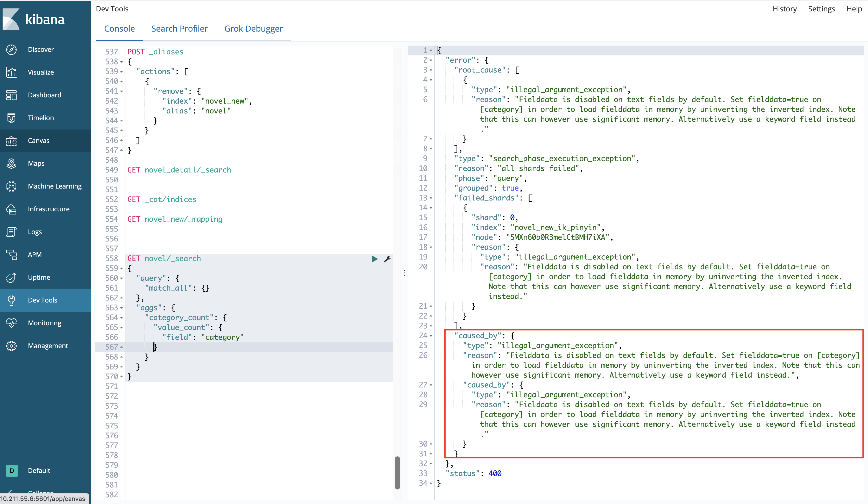Open Dashboard icon in sidebar
This screenshot has height=504, width=868.
point(11,95)
